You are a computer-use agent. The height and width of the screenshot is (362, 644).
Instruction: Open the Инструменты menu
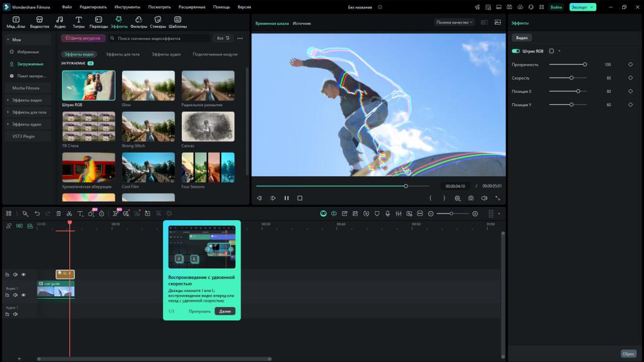126,7
